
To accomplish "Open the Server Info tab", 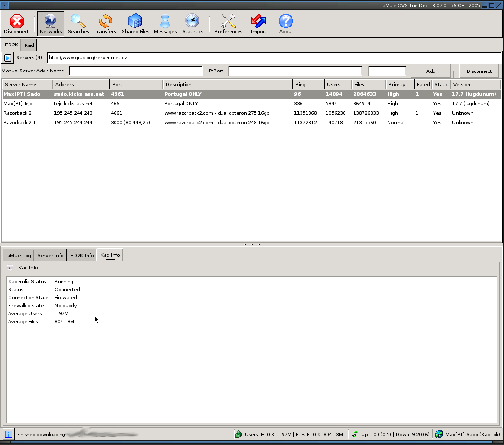I will coord(50,255).
